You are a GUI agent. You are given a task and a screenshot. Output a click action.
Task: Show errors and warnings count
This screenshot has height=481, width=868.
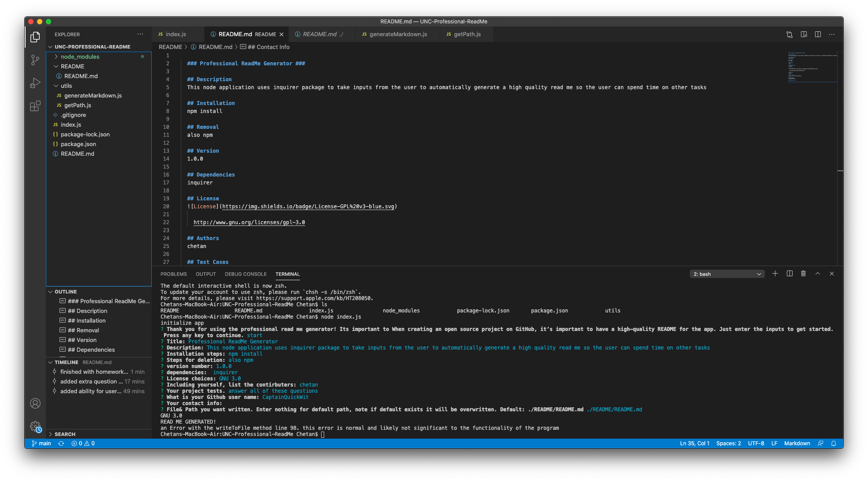click(x=83, y=443)
